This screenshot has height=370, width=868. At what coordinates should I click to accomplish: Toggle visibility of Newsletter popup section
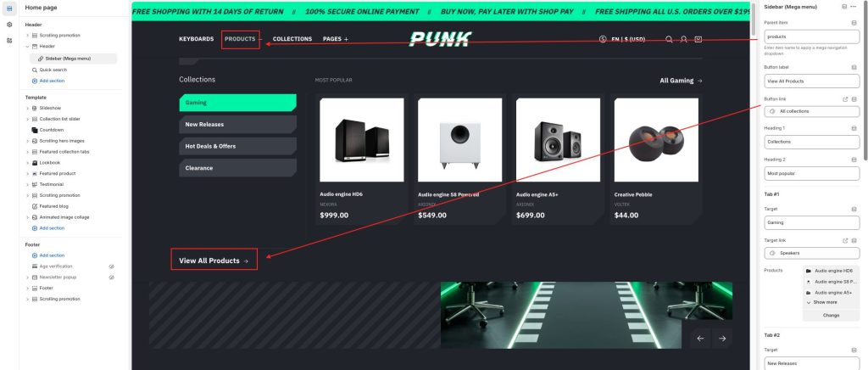pyautogui.click(x=111, y=277)
